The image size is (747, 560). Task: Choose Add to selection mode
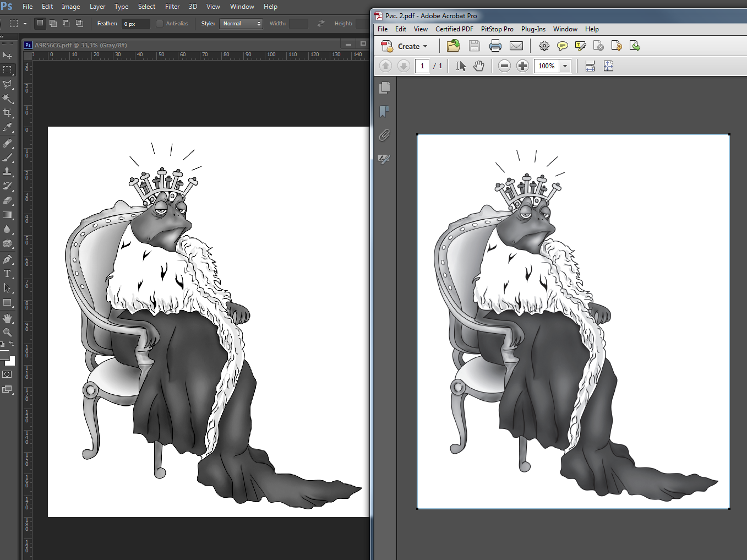pos(53,23)
